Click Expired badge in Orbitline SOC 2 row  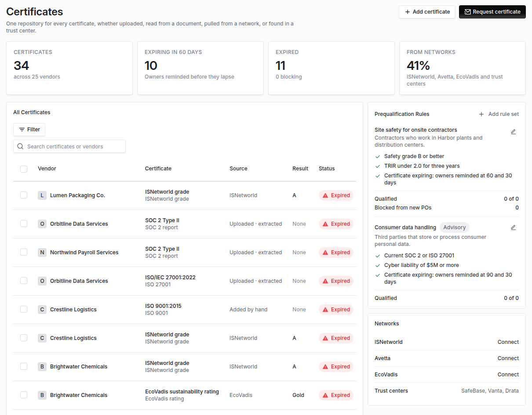coord(336,224)
